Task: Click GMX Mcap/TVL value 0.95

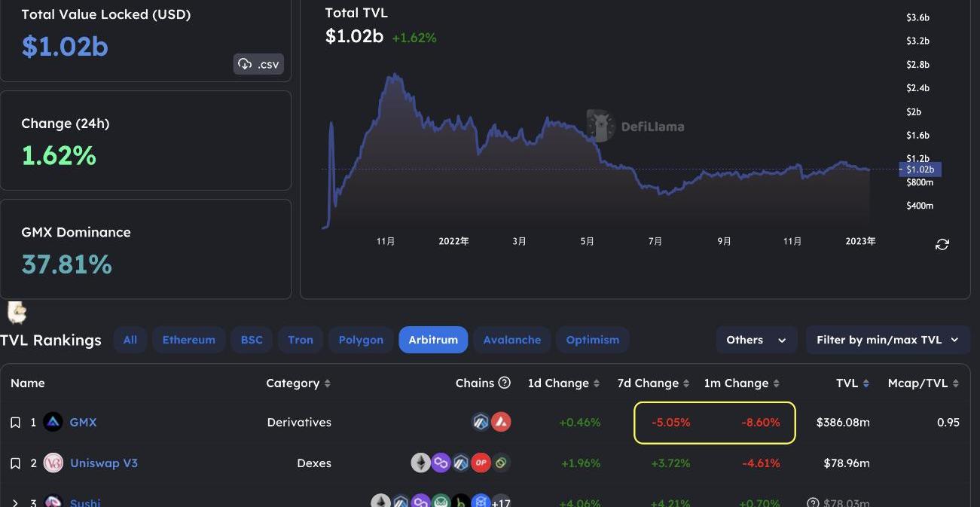Action: [948, 423]
